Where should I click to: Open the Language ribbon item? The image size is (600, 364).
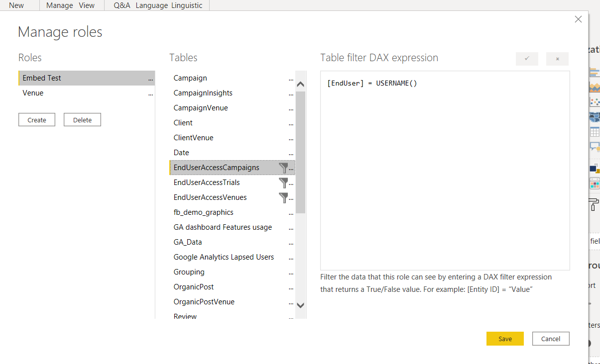(152, 5)
